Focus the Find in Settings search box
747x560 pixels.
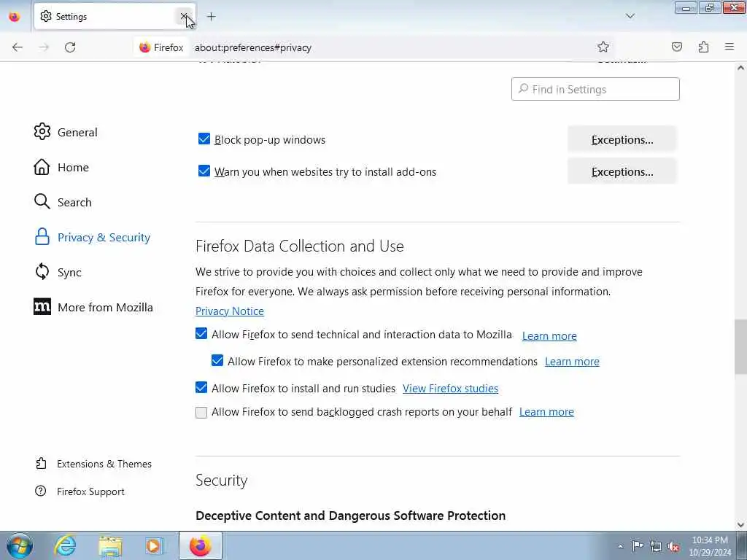(595, 89)
